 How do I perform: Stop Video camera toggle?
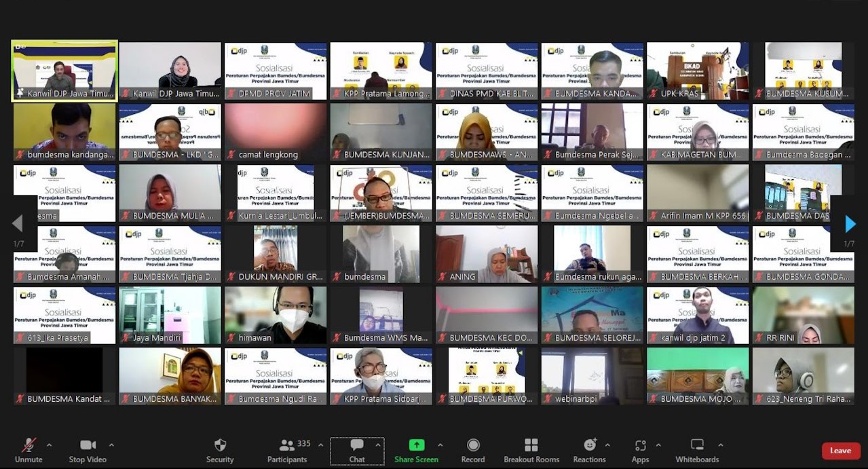click(x=88, y=450)
